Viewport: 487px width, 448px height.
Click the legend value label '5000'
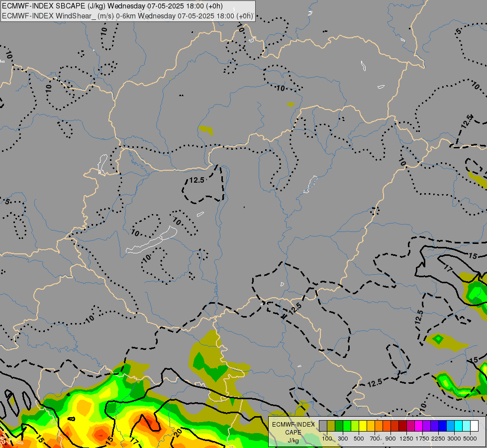[x=470, y=439]
